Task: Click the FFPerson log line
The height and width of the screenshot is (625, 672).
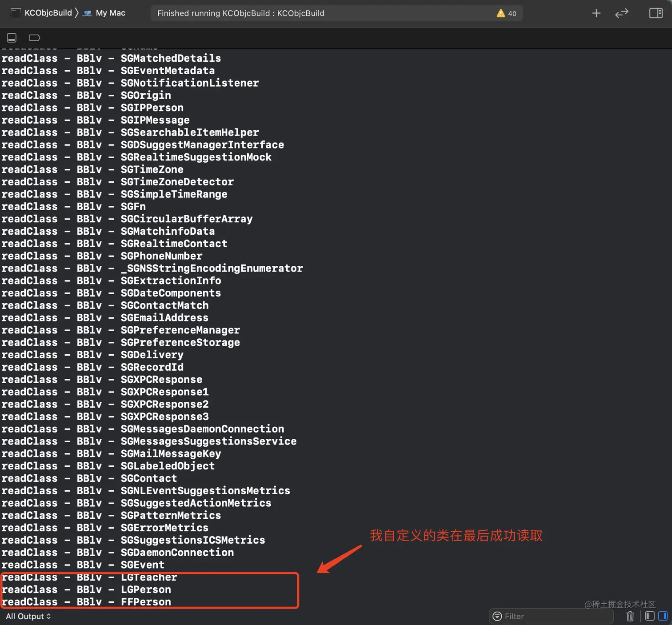Action: pos(86,602)
